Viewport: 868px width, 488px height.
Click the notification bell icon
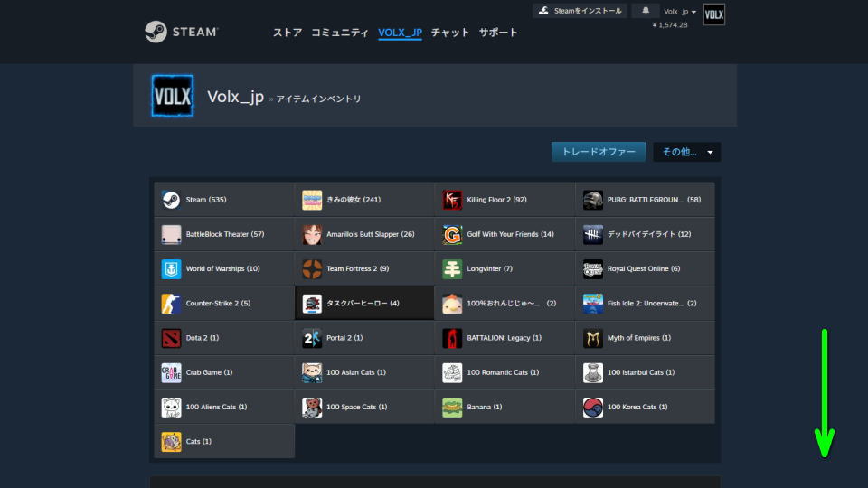tap(646, 11)
